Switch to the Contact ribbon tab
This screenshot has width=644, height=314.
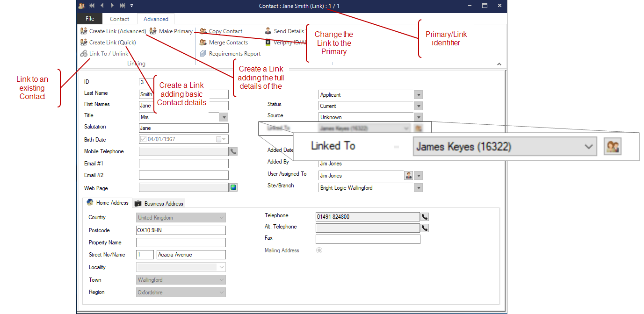[x=119, y=19]
